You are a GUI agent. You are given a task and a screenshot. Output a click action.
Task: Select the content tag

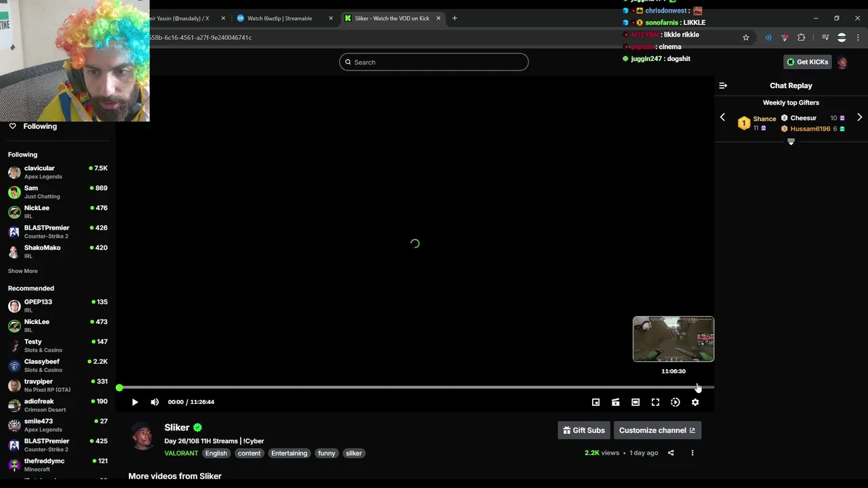coord(249,453)
